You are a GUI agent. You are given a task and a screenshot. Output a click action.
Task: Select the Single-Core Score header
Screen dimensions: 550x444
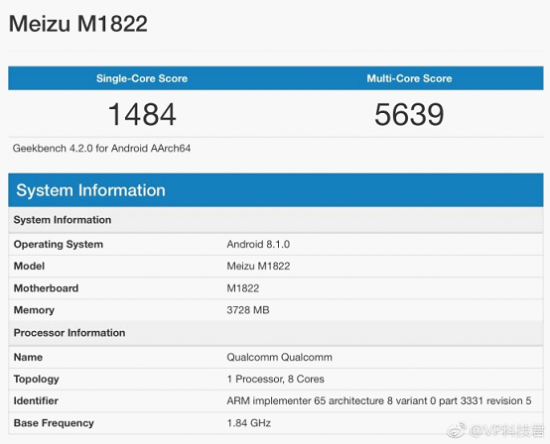[142, 78]
